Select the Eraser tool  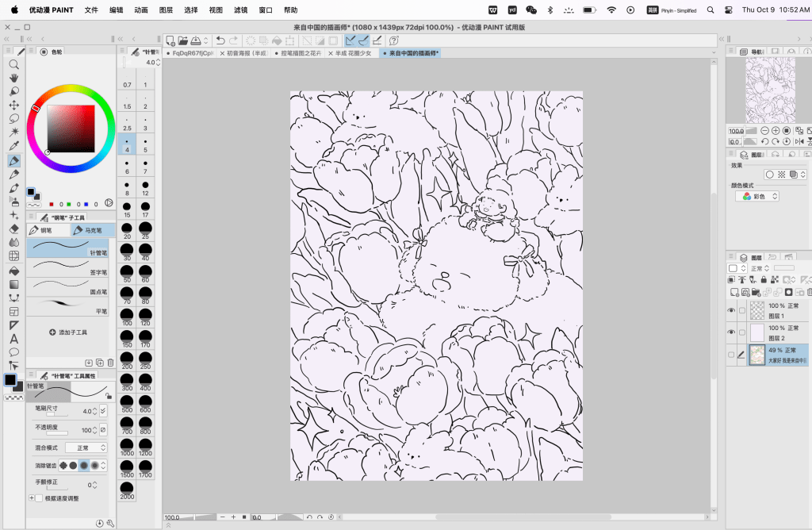coord(13,229)
